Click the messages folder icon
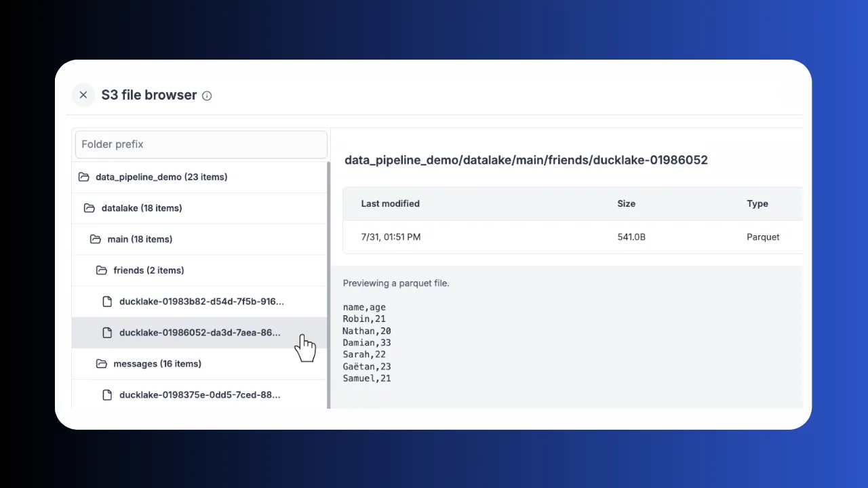The image size is (868, 488). pos(102,364)
